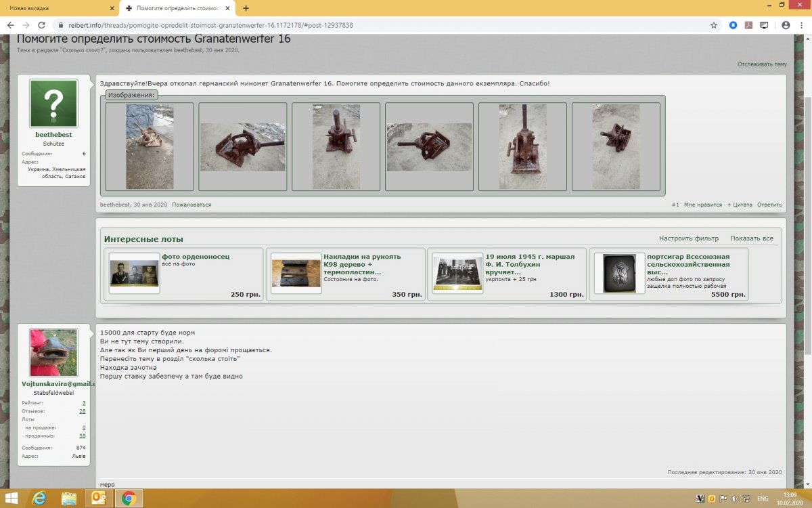The width and height of the screenshot is (812, 508).
Task: Open the Chrome three-dot menu
Action: pyautogui.click(x=801, y=25)
